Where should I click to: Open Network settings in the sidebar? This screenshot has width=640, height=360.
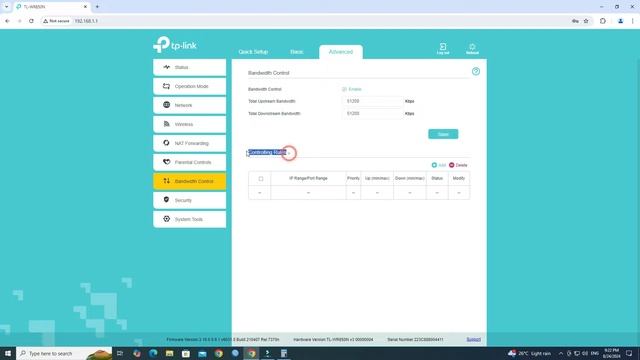coord(189,105)
